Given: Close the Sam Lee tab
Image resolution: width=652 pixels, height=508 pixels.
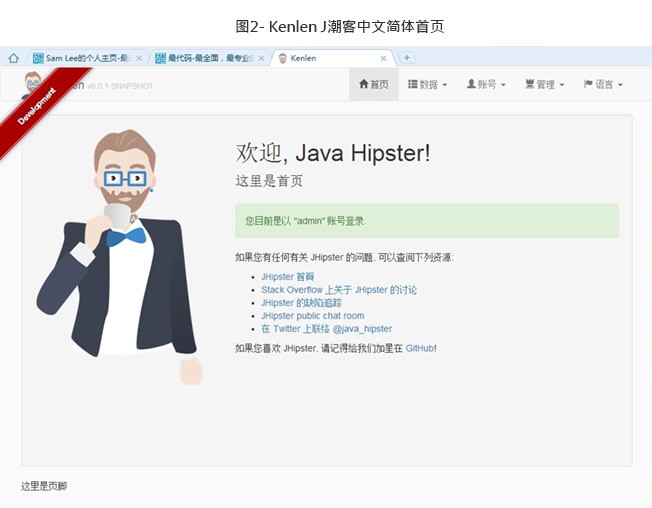Looking at the screenshot, I should (x=139, y=58).
